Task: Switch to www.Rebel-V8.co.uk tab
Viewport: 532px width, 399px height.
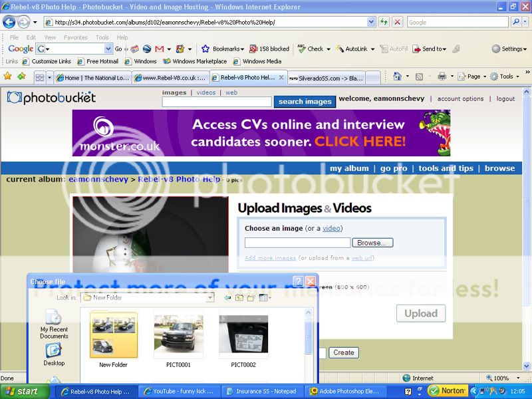Action: click(x=170, y=78)
